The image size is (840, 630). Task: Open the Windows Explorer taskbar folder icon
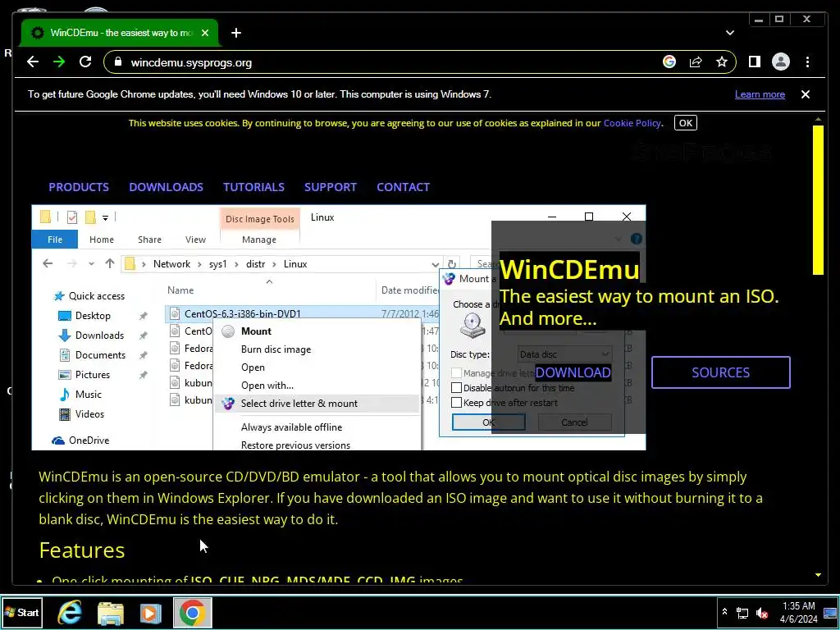[x=111, y=613]
